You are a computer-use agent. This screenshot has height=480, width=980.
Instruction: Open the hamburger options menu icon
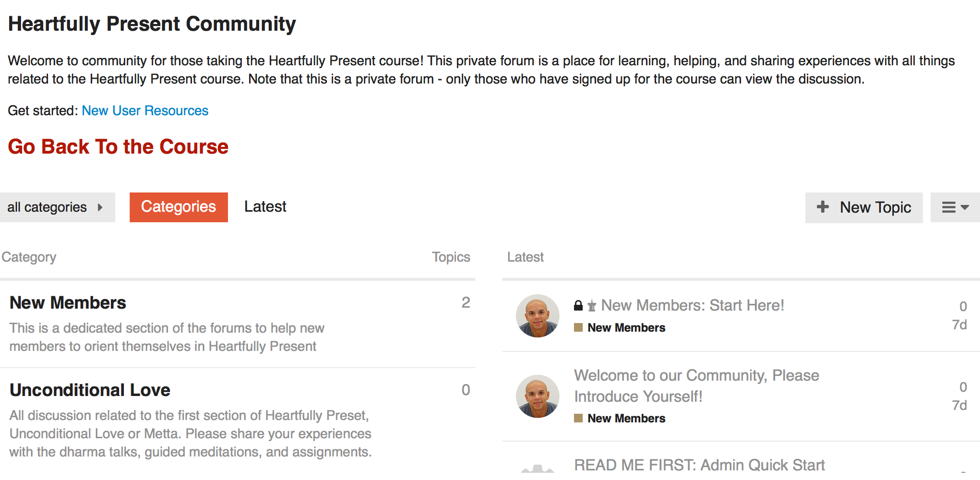coord(948,207)
